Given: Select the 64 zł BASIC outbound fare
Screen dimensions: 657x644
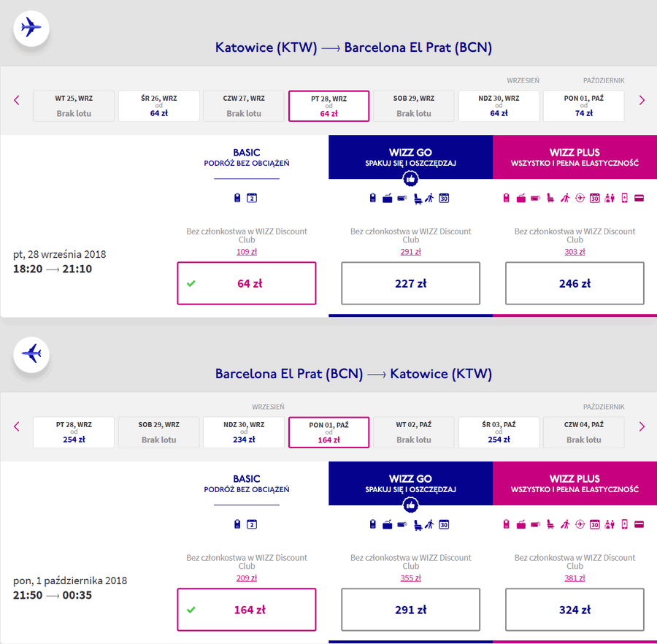Looking at the screenshot, I should [247, 283].
